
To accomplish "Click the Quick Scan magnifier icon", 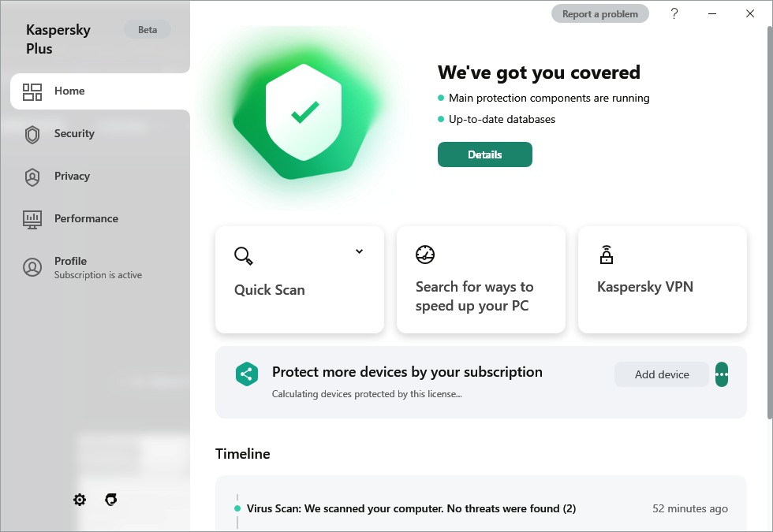I will 243,255.
